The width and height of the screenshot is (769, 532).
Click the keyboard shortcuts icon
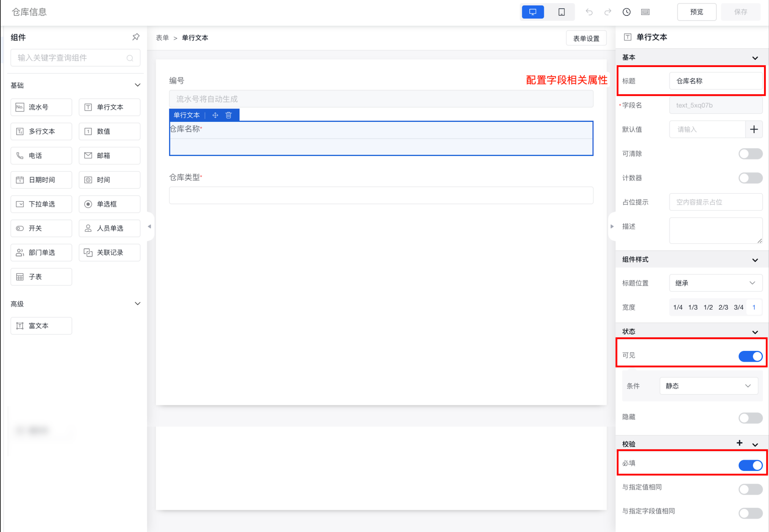[x=645, y=12]
